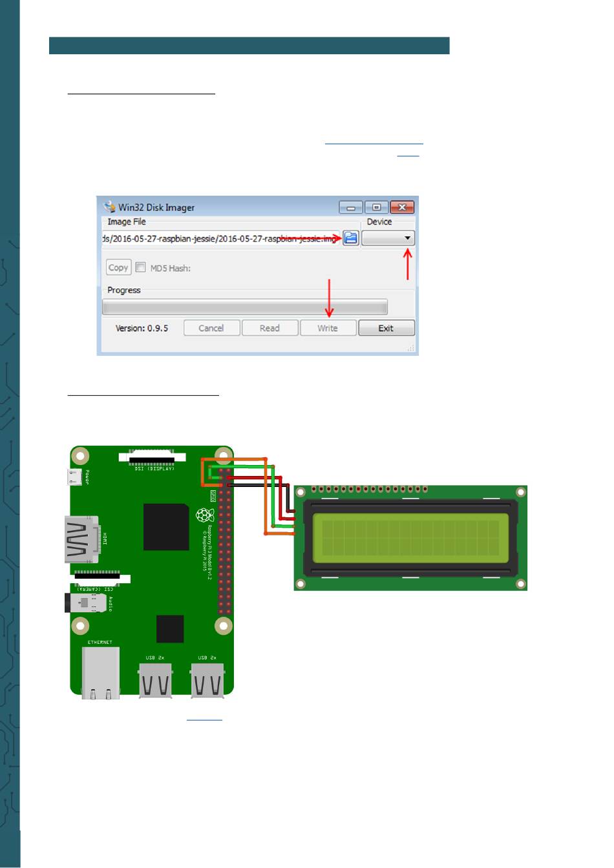Click the Cancel button
This screenshot has width=614, height=868.
211,328
